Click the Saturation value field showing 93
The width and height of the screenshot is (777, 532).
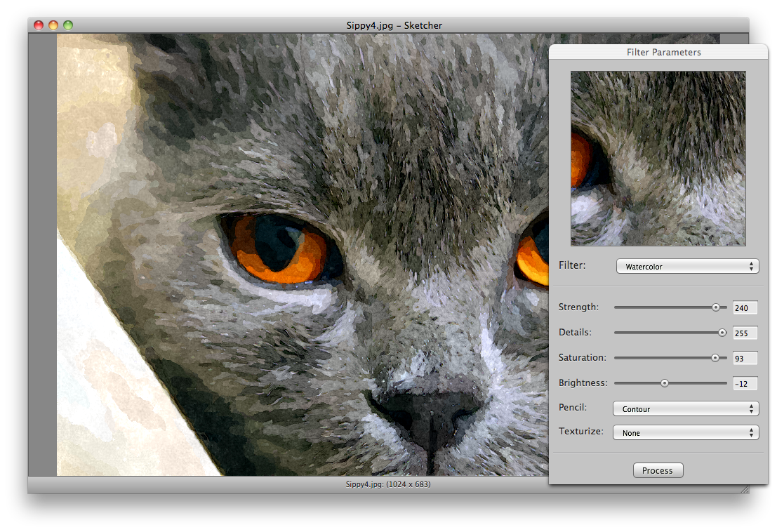(745, 358)
